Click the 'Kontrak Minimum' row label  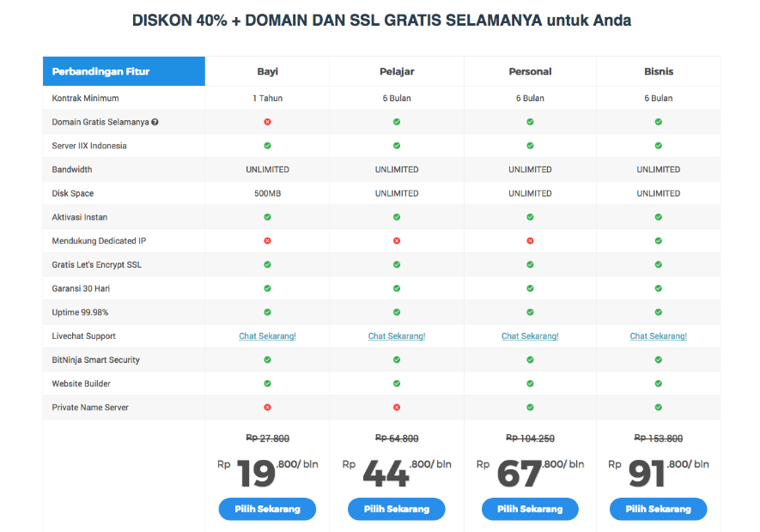click(85, 99)
